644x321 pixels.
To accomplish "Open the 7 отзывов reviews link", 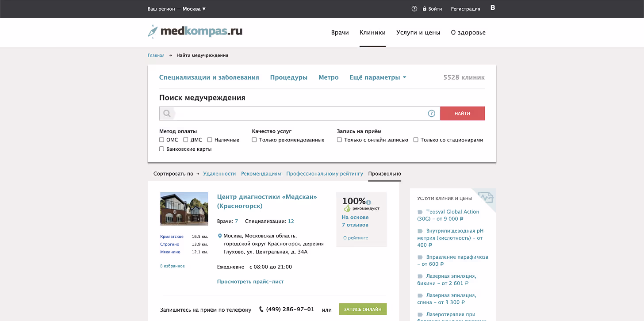I will pos(355,225).
